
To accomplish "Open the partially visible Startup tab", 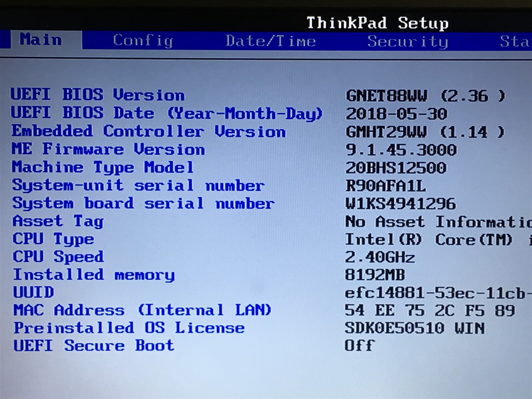I will (x=516, y=41).
